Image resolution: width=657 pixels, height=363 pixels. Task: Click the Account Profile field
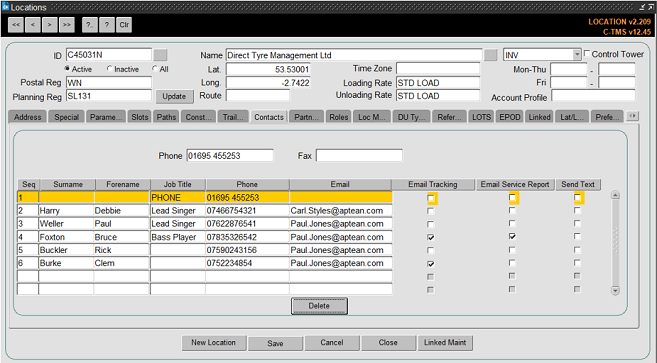[x=593, y=96]
